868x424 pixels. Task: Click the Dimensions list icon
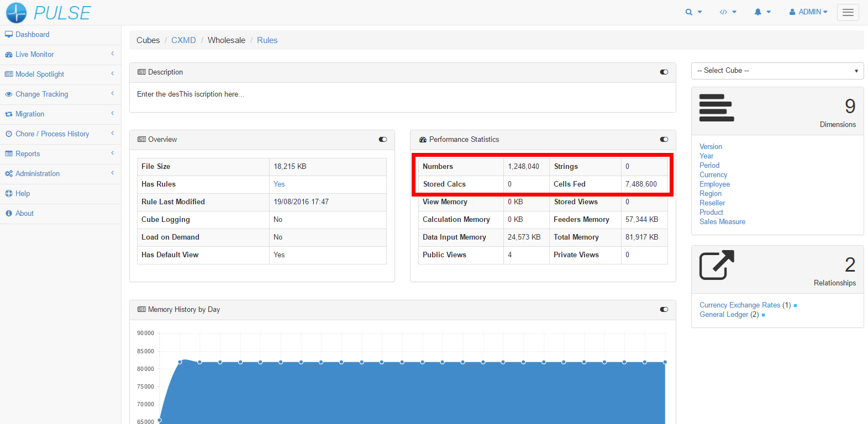(717, 108)
